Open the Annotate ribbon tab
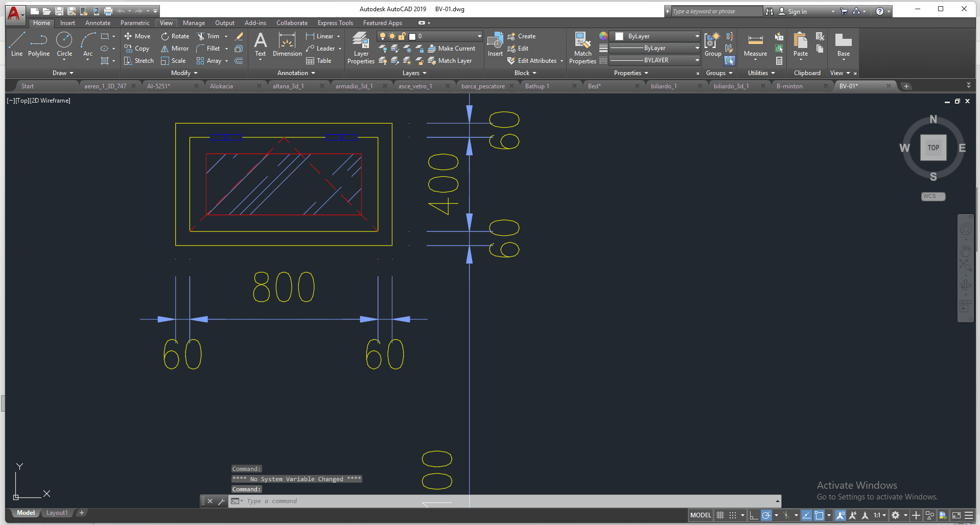The width and height of the screenshot is (980, 525). [98, 23]
